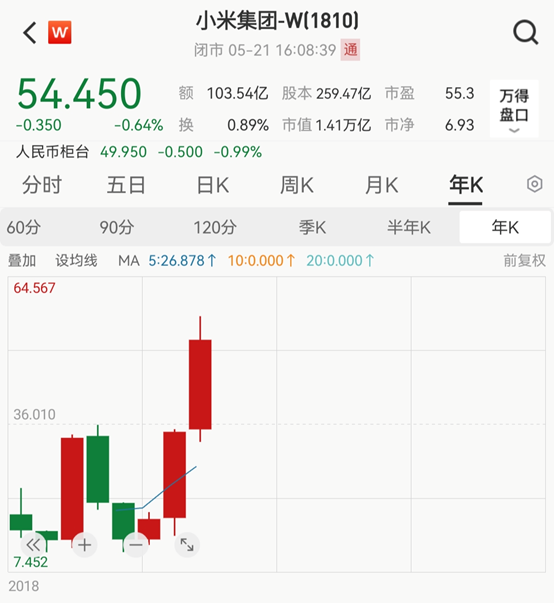The width and height of the screenshot is (554, 603).
Task: Switch to 分时 tab
Action: click(x=42, y=185)
